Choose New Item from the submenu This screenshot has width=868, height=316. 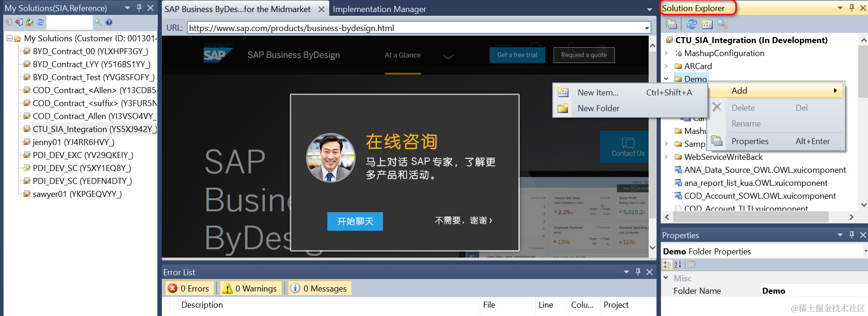pos(630,93)
